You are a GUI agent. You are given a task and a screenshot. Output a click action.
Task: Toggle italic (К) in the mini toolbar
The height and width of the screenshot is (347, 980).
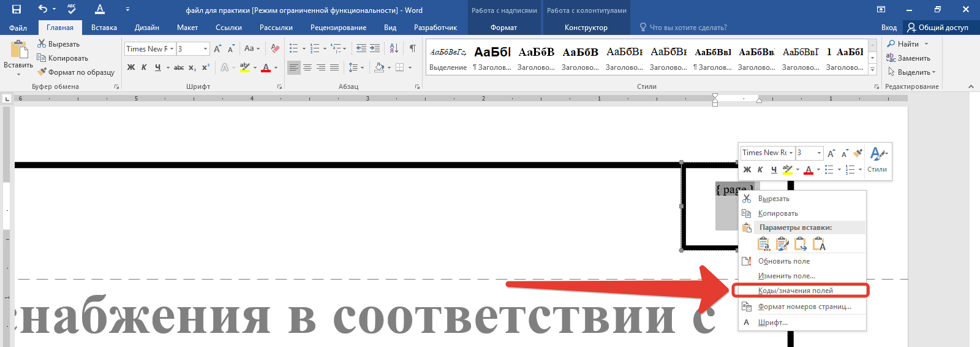(760, 170)
